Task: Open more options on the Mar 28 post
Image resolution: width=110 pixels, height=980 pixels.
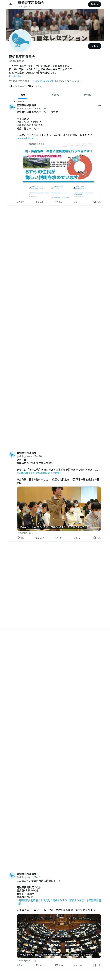Action: pos(100,453)
